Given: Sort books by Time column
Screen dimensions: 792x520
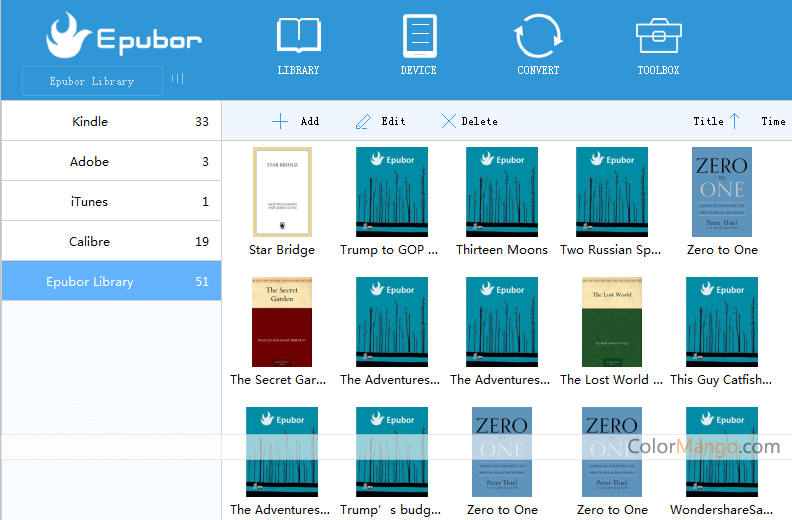Looking at the screenshot, I should point(773,121).
